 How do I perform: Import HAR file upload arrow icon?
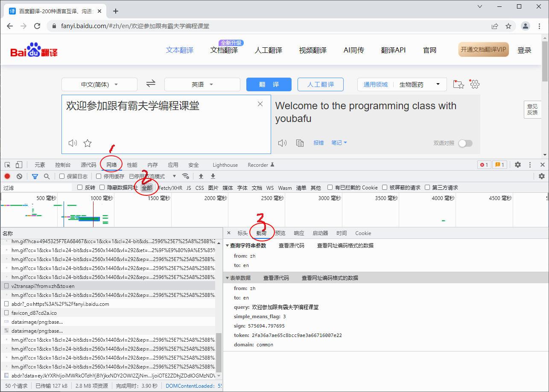201,176
